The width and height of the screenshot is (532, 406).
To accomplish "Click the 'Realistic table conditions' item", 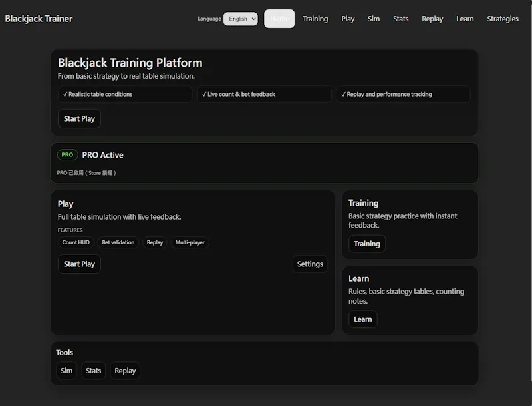I will point(125,94).
